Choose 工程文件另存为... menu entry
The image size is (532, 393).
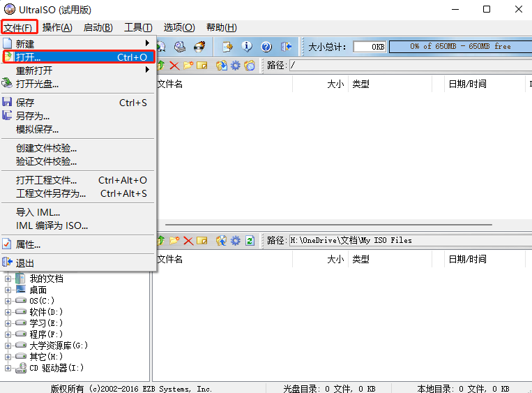click(78, 193)
